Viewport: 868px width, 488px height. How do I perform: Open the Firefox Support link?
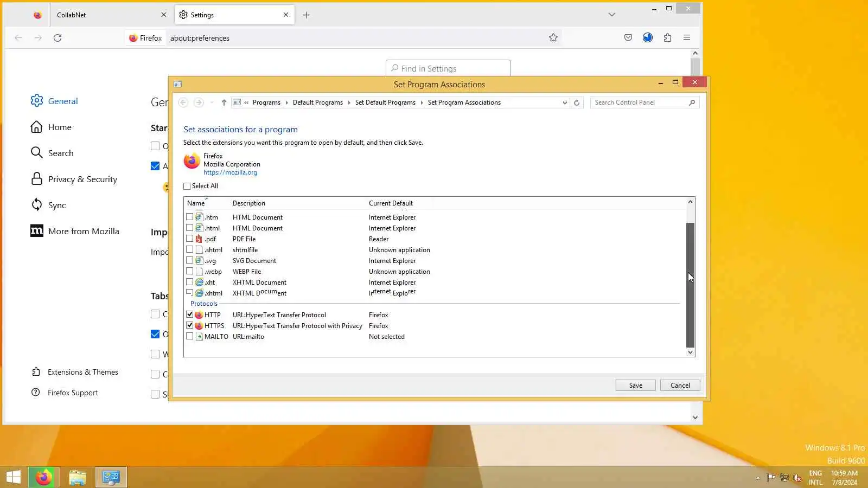point(65,393)
